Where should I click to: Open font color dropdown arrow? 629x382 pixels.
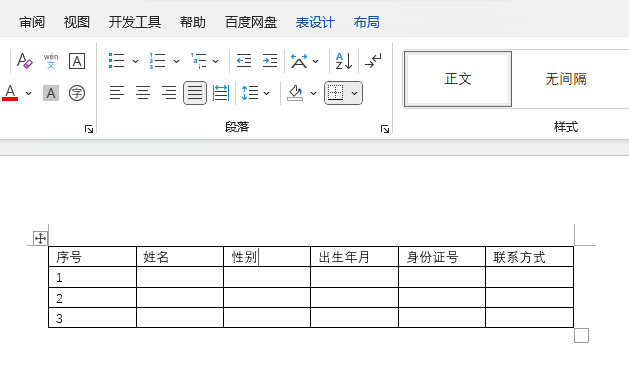click(28, 93)
